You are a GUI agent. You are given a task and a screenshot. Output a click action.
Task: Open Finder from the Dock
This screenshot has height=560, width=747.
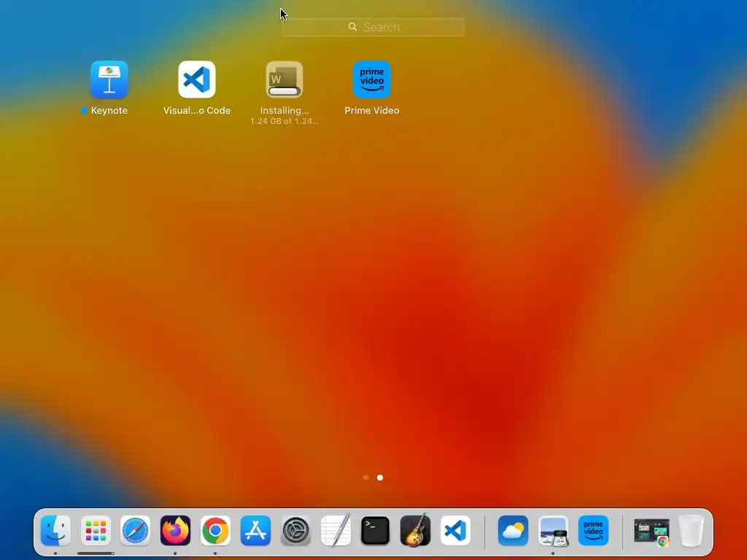coord(55,531)
